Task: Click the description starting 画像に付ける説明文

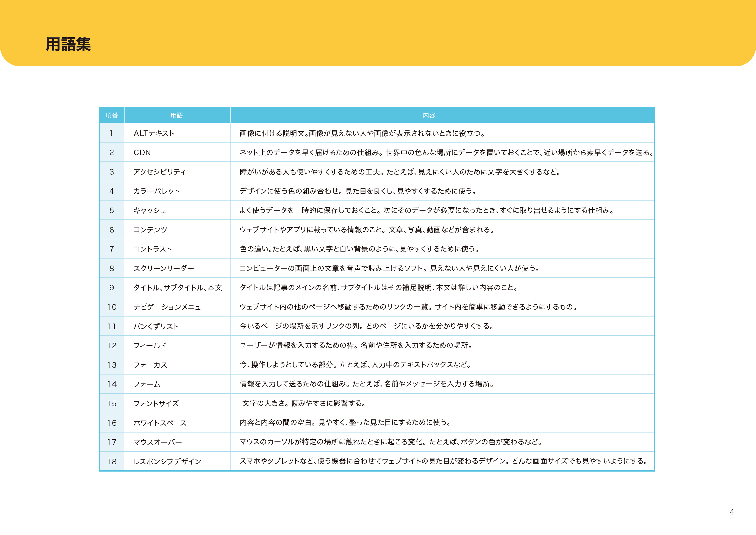Action: tap(362, 133)
